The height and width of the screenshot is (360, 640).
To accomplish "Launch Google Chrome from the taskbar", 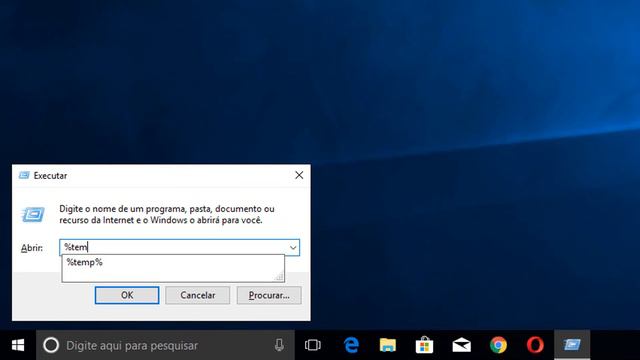I will point(498,345).
